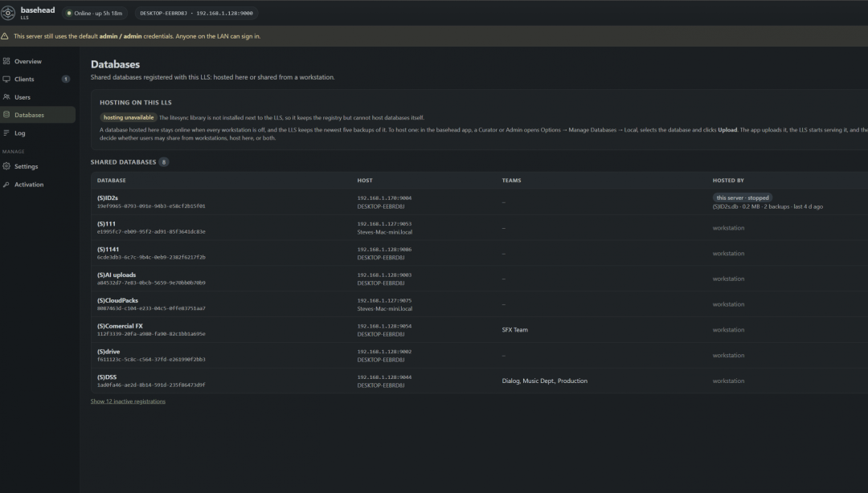Click 'Dialog, Music Dept., Production' teams cell
The width and height of the screenshot is (868, 493).
[x=545, y=381]
